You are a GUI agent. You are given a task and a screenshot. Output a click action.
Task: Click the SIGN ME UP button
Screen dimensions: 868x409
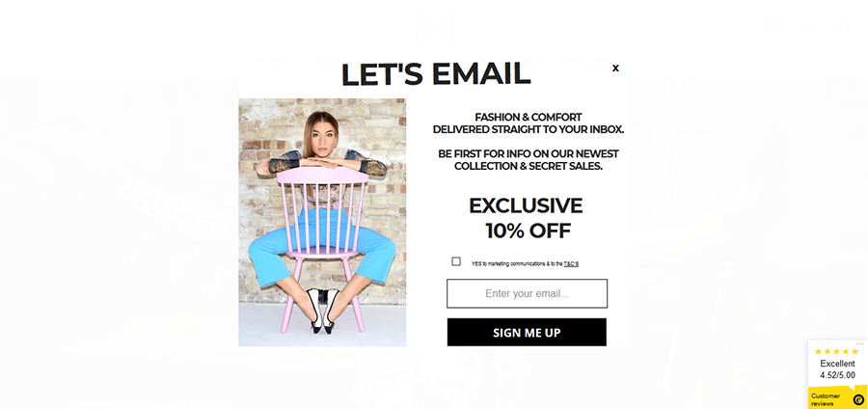(527, 332)
